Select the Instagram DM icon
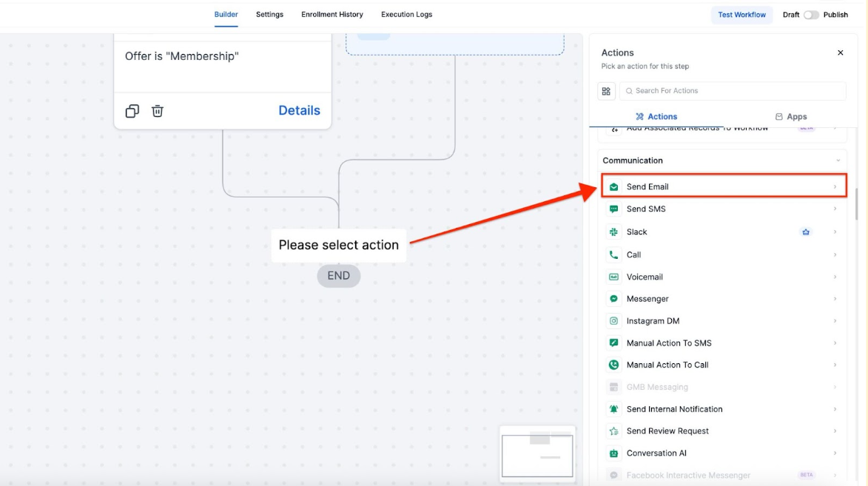868x486 pixels. click(x=613, y=321)
